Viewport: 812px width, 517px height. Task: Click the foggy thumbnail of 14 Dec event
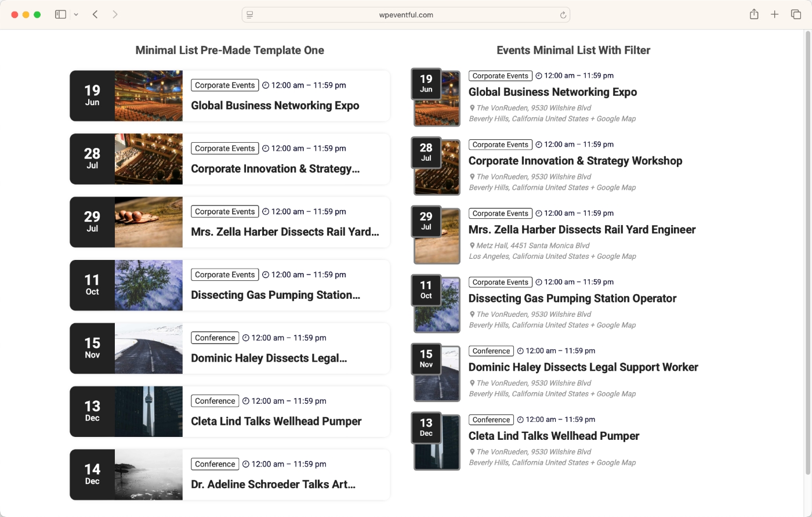[148, 475]
